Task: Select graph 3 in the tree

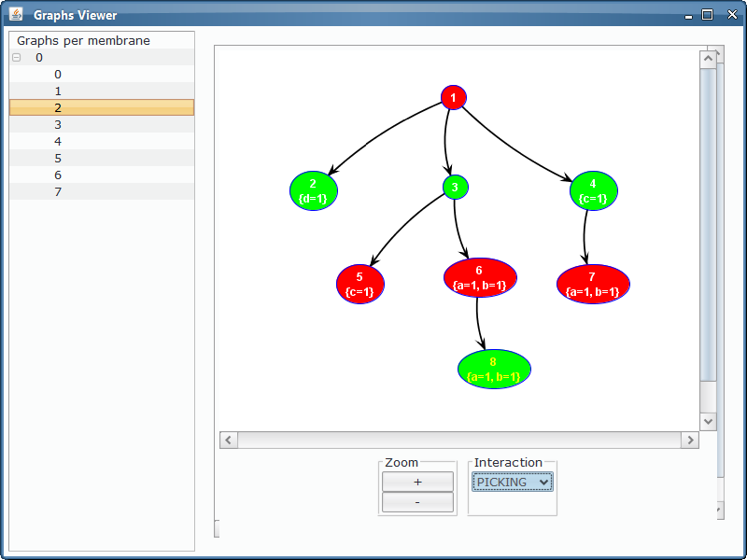Action: [x=58, y=125]
